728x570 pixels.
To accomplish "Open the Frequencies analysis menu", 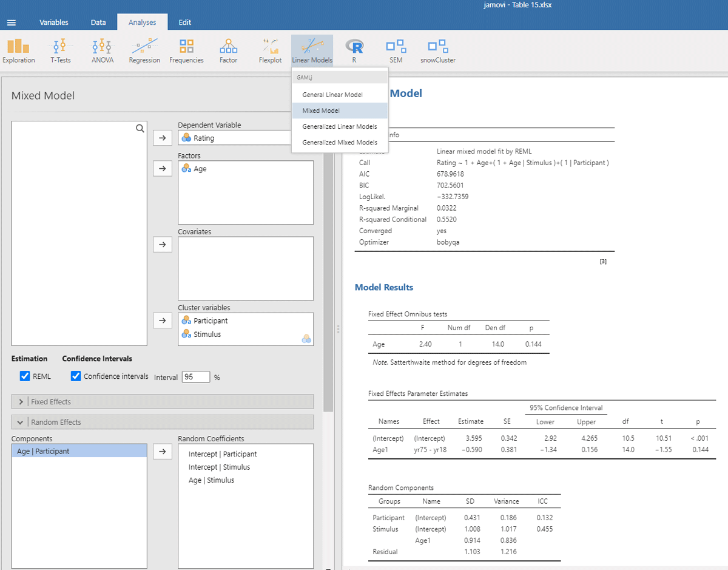I will click(x=186, y=51).
